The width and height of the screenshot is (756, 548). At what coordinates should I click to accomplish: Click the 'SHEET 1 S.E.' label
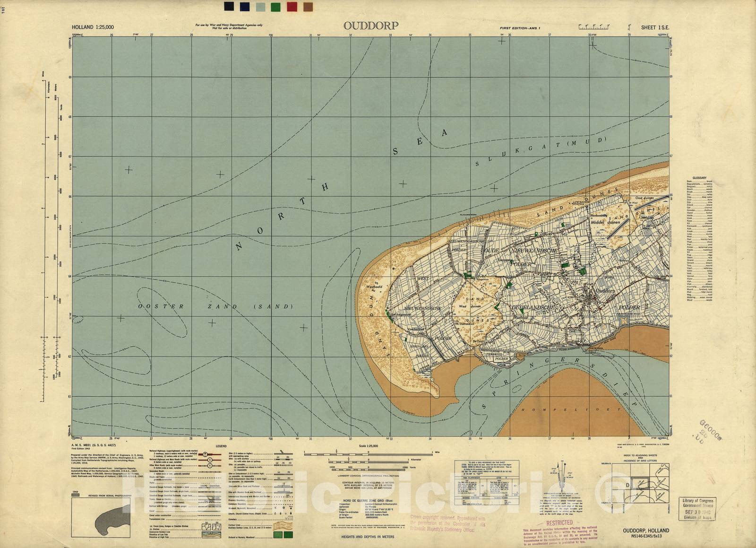655,27
